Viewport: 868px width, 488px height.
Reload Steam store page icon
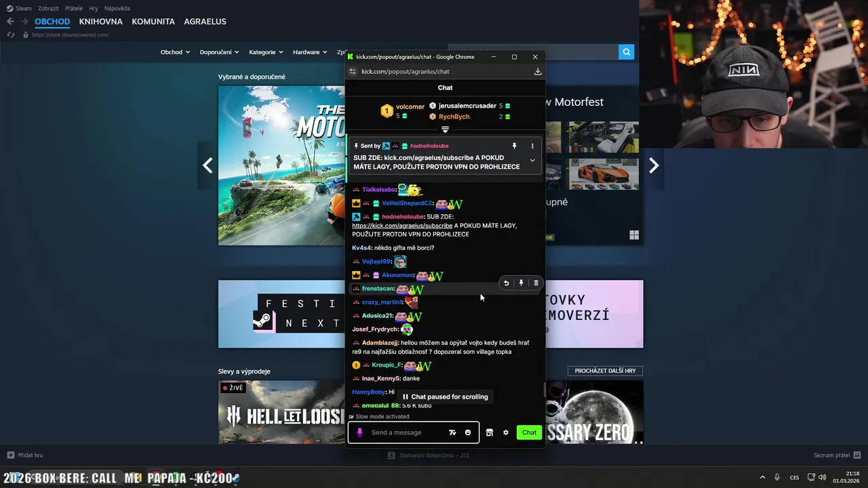point(10,35)
